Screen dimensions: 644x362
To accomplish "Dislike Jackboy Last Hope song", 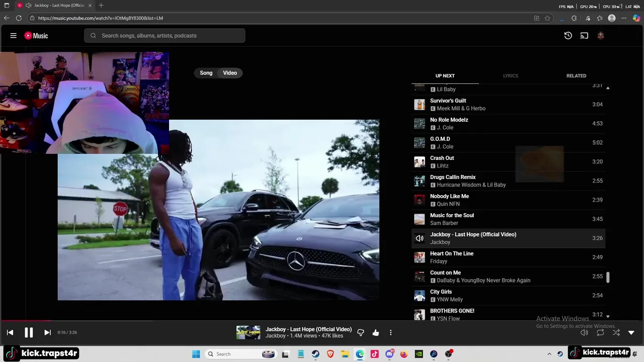I will tap(361, 332).
